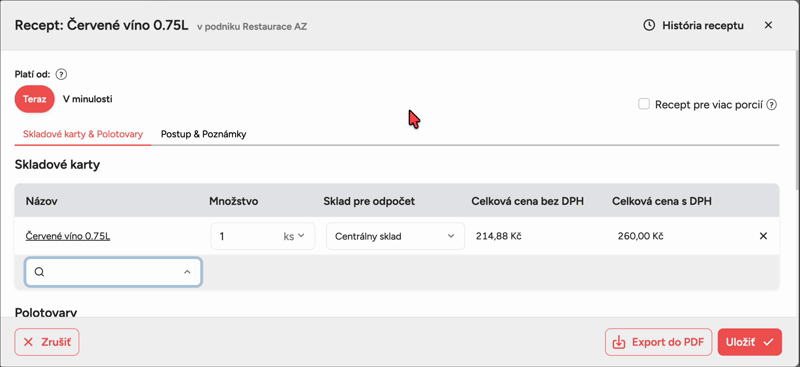The height and width of the screenshot is (367, 800).
Task: Open Červené víno 0.75L stock card link
Action: click(x=68, y=236)
